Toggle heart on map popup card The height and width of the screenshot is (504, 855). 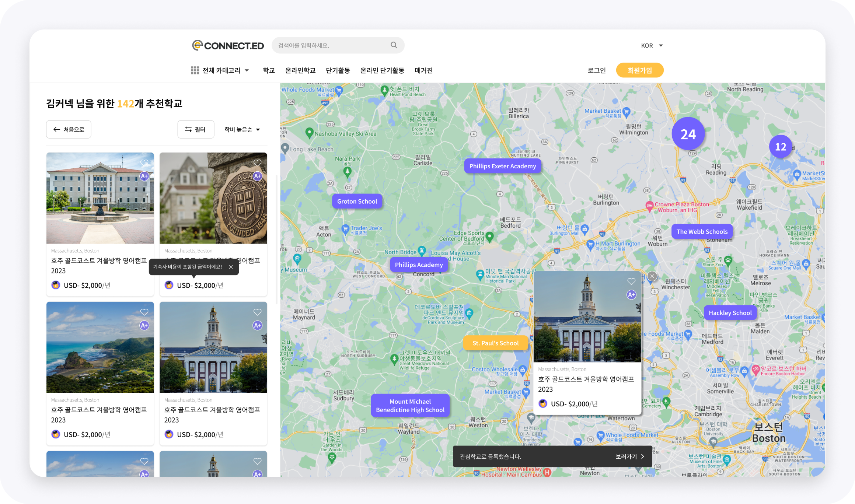pos(631,281)
